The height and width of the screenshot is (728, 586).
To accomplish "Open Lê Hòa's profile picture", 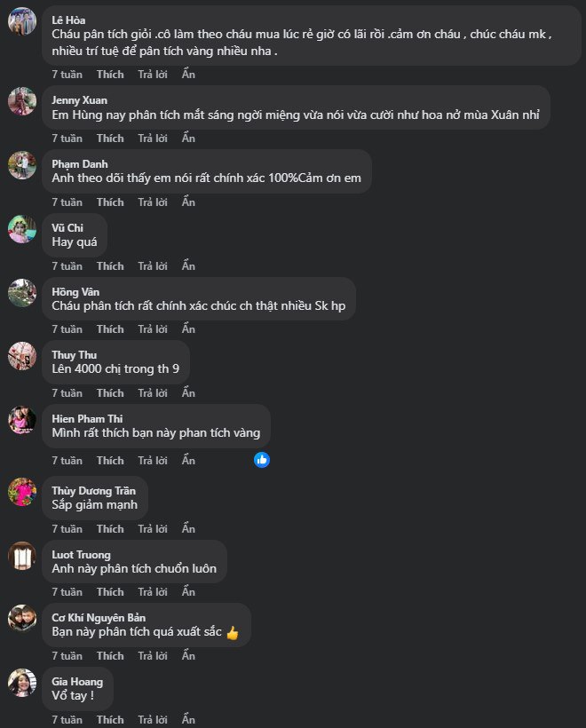I will coord(22,21).
